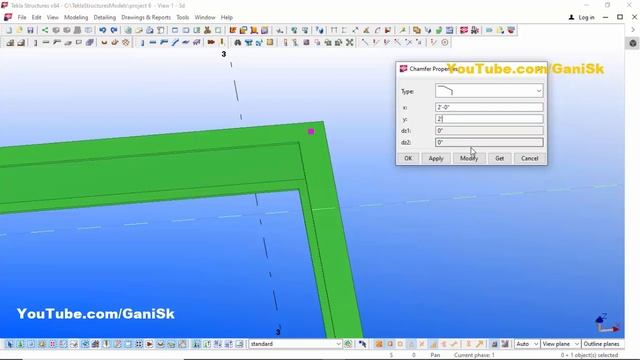Click the construction line icon
The width and height of the screenshot is (640, 360).
[364, 42]
